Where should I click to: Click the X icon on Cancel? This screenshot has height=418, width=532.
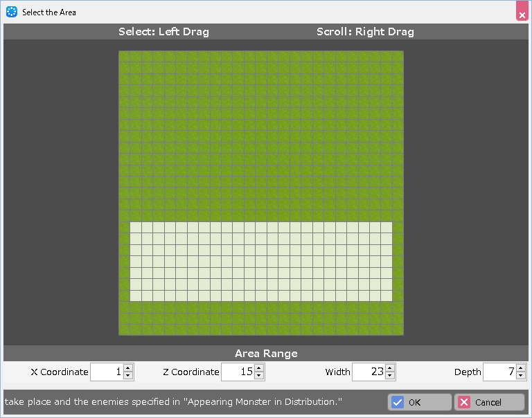(x=464, y=402)
